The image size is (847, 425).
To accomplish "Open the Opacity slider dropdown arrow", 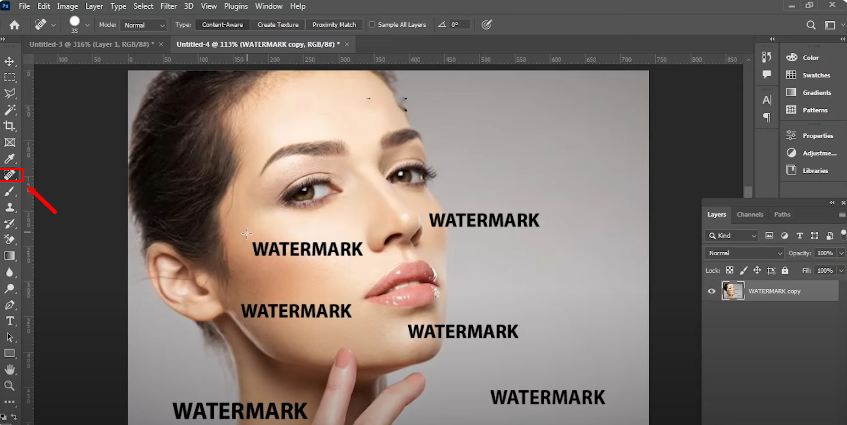I will coord(841,253).
